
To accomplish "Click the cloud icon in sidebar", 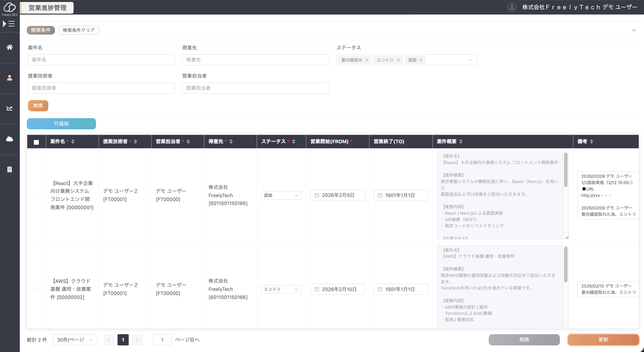I will [x=9, y=139].
